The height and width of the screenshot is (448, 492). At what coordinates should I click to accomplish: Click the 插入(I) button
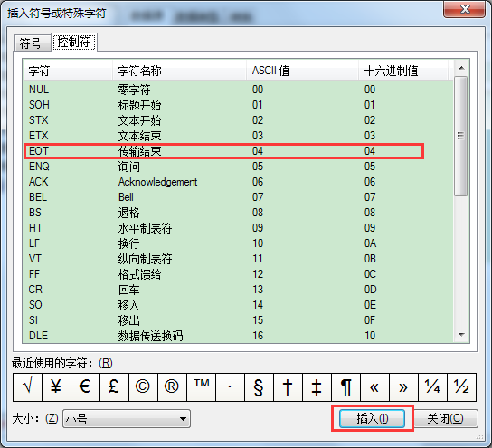click(x=372, y=418)
